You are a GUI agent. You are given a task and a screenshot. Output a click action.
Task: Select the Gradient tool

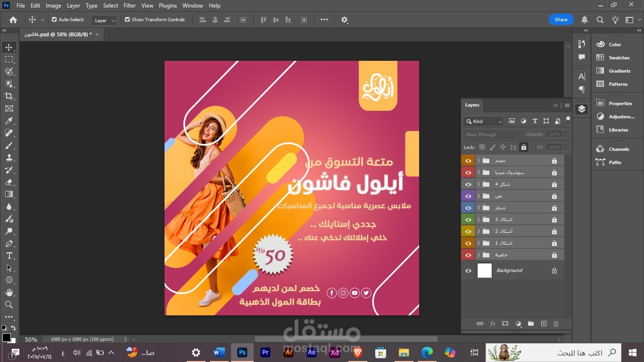[9, 194]
